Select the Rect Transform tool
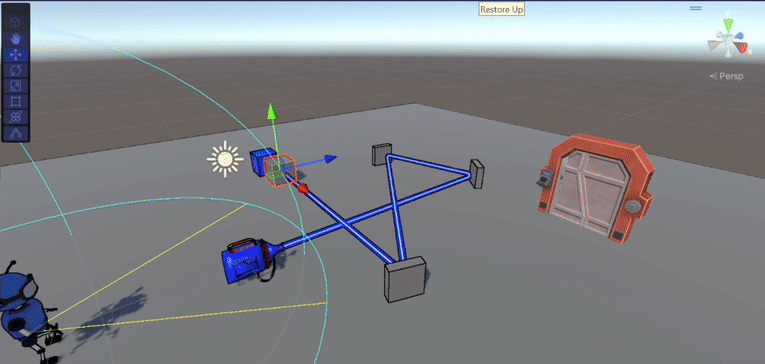The image size is (765, 364). (16, 101)
